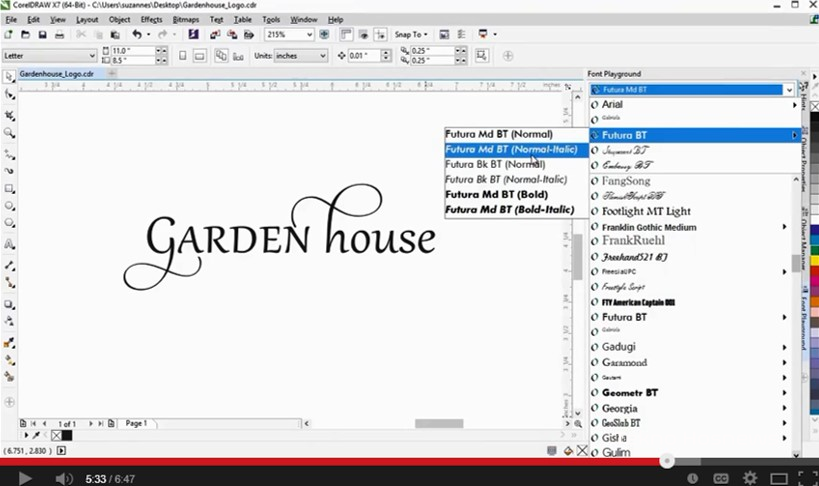Click the Open file icon
Viewport: 819px width, 486px height.
25,34
